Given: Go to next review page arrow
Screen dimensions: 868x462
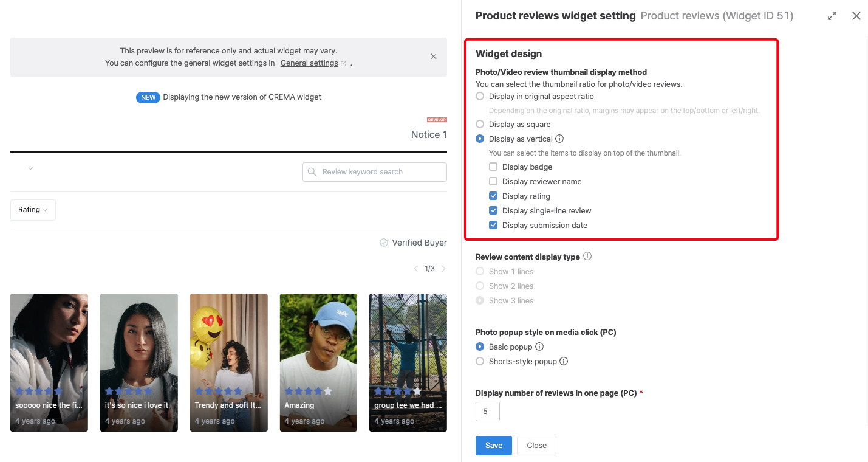Looking at the screenshot, I should 443,269.
